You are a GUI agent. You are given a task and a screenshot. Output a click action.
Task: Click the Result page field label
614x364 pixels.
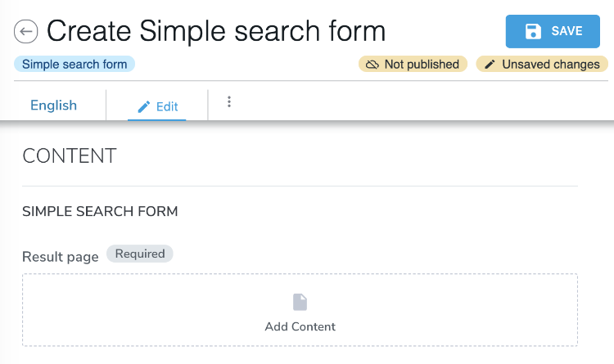pyautogui.click(x=61, y=257)
